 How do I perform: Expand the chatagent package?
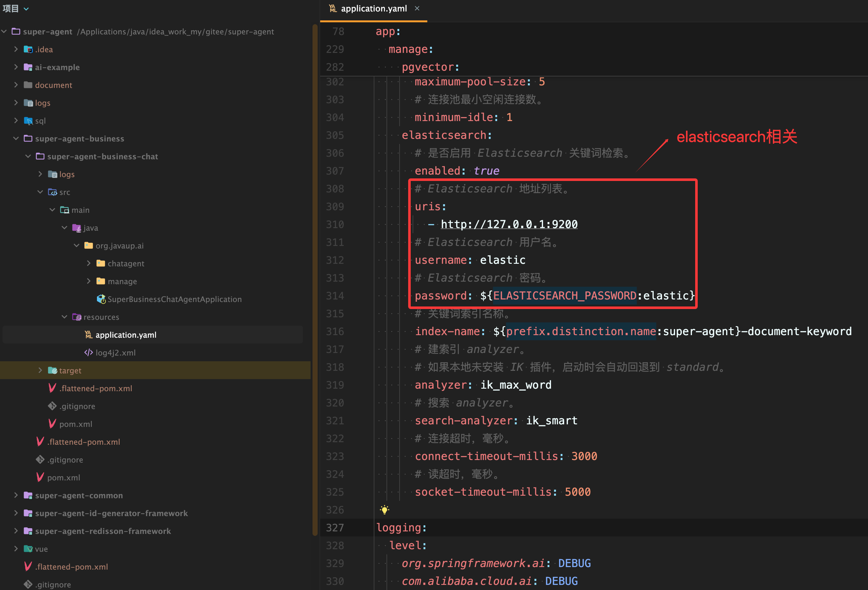pos(89,263)
